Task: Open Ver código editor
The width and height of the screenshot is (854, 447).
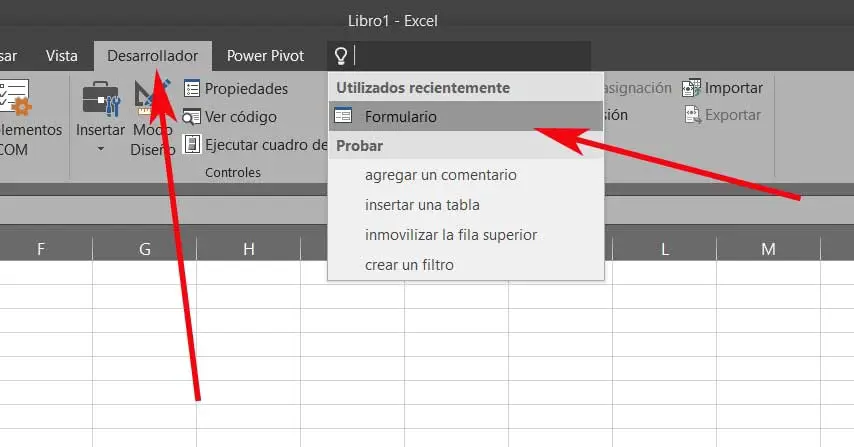Action: pyautogui.click(x=241, y=117)
